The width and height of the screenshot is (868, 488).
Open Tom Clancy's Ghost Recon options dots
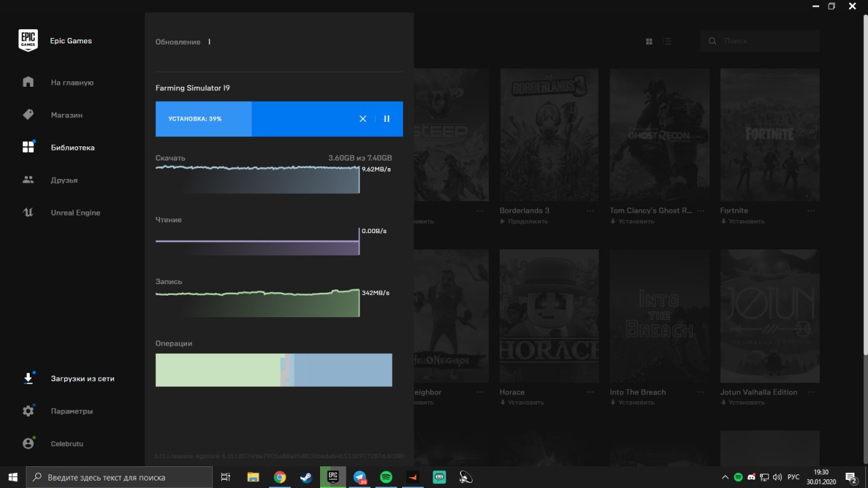pos(701,211)
